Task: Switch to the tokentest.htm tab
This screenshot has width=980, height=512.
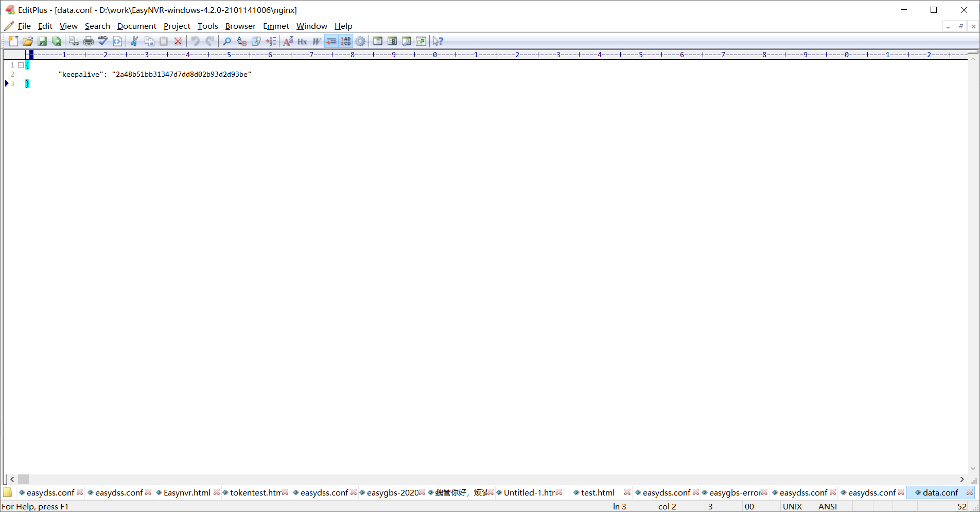Action: [255, 492]
